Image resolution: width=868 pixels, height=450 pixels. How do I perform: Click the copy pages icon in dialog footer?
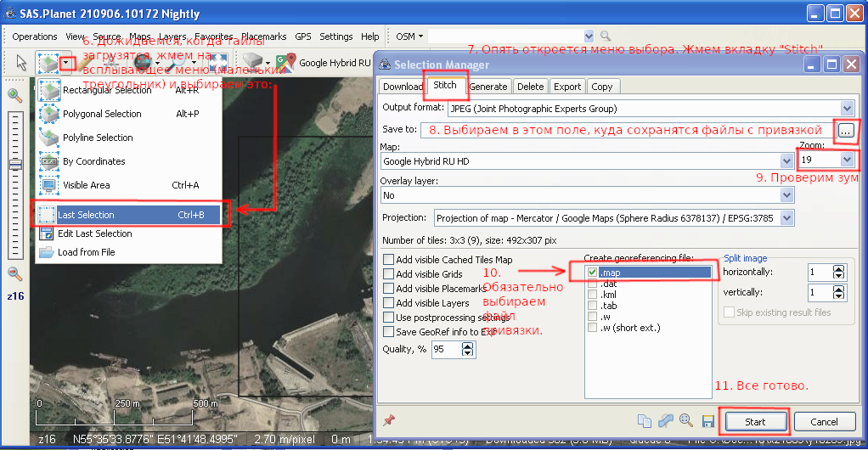pyautogui.click(x=645, y=421)
